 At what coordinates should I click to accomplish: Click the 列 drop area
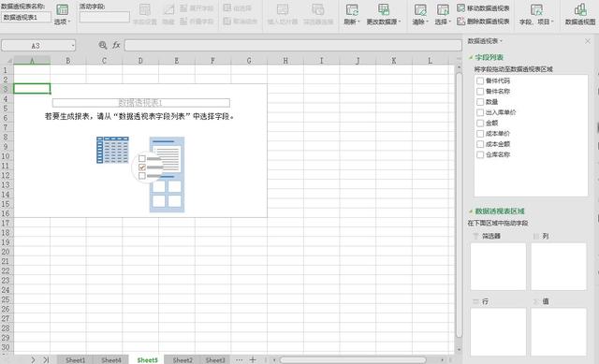pyautogui.click(x=559, y=267)
